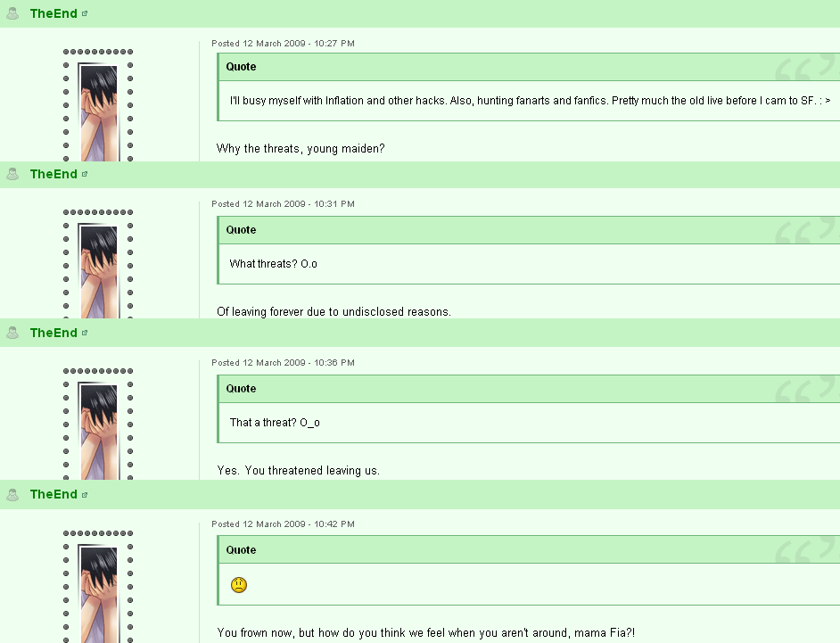
Task: Click the Quote header above "That a threat? O_o"
Action: coord(530,389)
